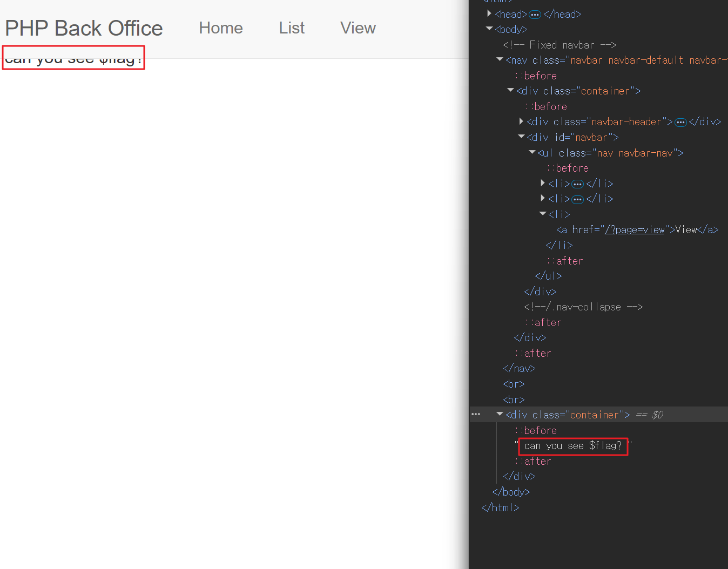Follow the /?page=view href link in DevTools

click(635, 230)
